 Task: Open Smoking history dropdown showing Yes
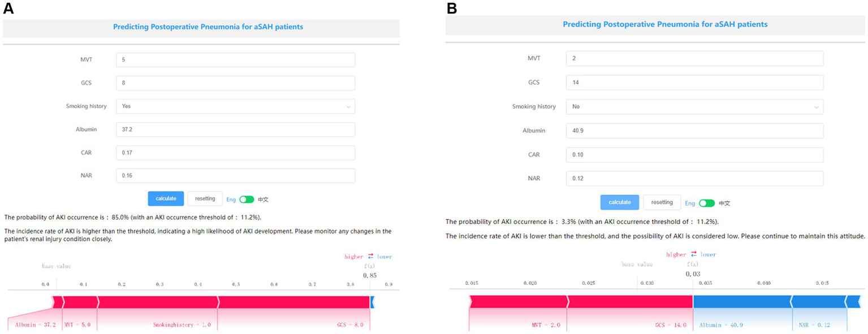coord(235,106)
